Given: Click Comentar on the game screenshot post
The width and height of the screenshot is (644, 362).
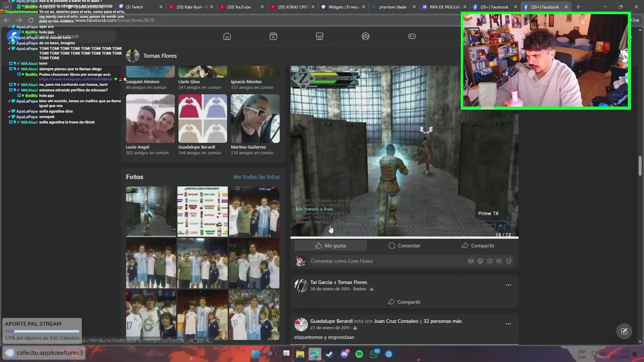Looking at the screenshot, I should pyautogui.click(x=404, y=245).
